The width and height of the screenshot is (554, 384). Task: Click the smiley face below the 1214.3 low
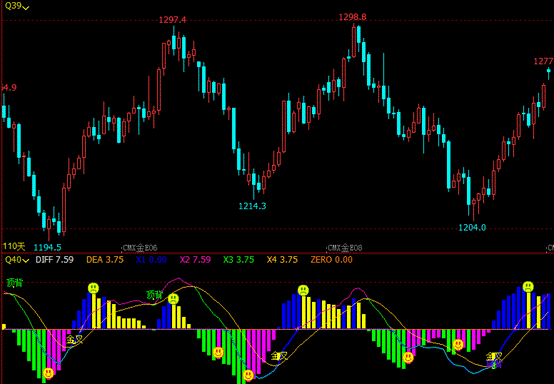pos(248,375)
